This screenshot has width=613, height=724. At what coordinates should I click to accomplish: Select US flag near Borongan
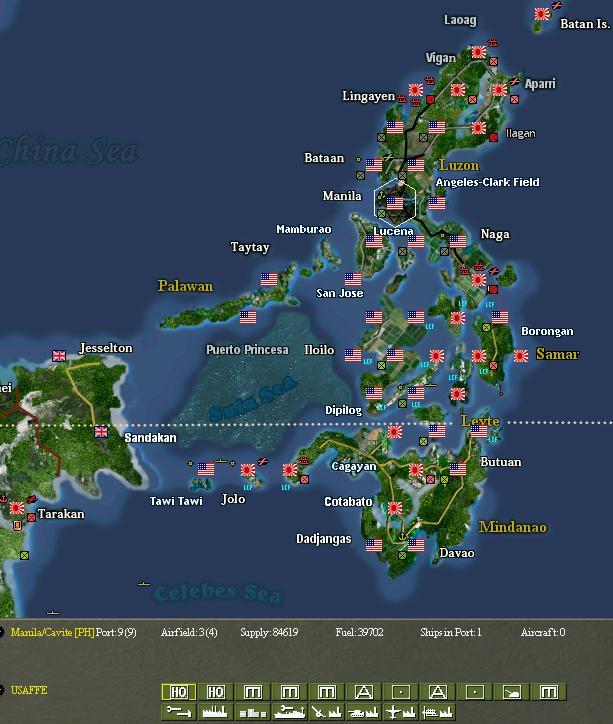500,317
